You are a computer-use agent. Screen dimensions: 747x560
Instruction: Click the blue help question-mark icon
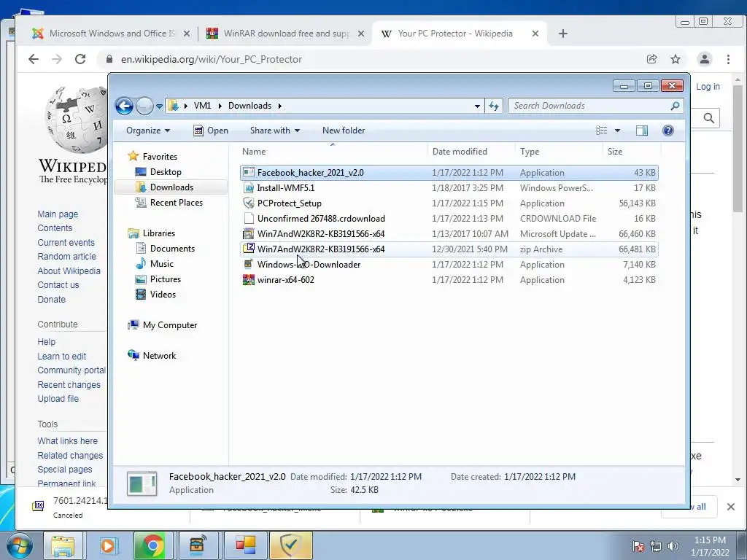[668, 131]
